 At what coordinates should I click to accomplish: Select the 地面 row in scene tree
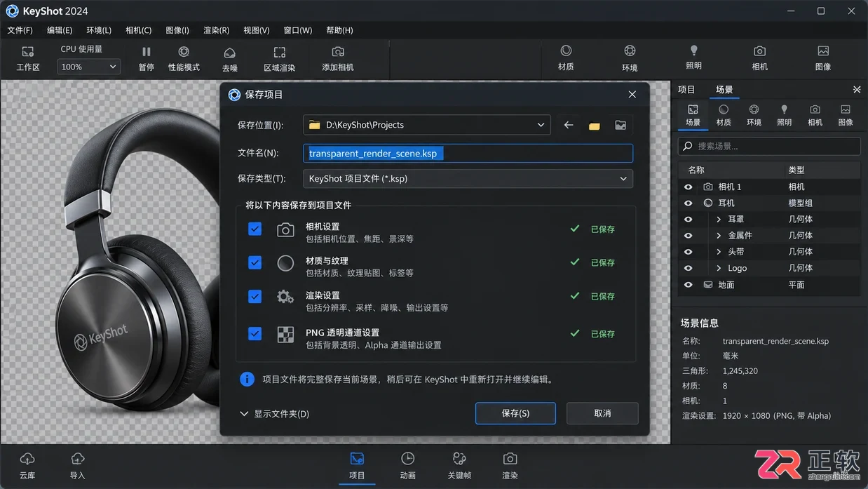coord(769,285)
